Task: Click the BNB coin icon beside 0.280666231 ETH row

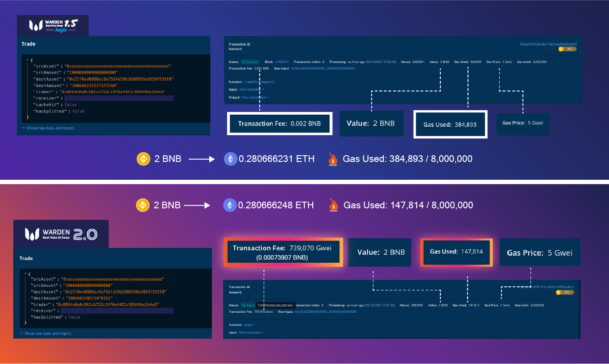Action: coord(144,158)
